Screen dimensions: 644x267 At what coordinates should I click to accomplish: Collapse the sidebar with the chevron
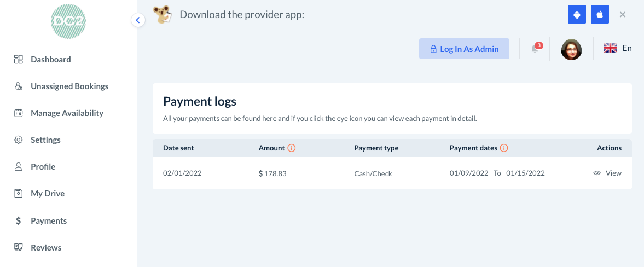coord(137,20)
